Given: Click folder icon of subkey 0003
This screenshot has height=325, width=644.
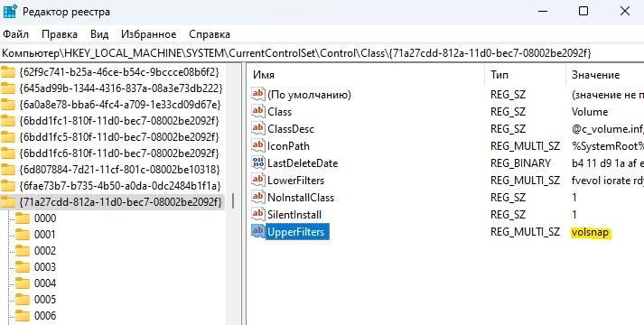Looking at the screenshot, I should pyautogui.click(x=23, y=267).
